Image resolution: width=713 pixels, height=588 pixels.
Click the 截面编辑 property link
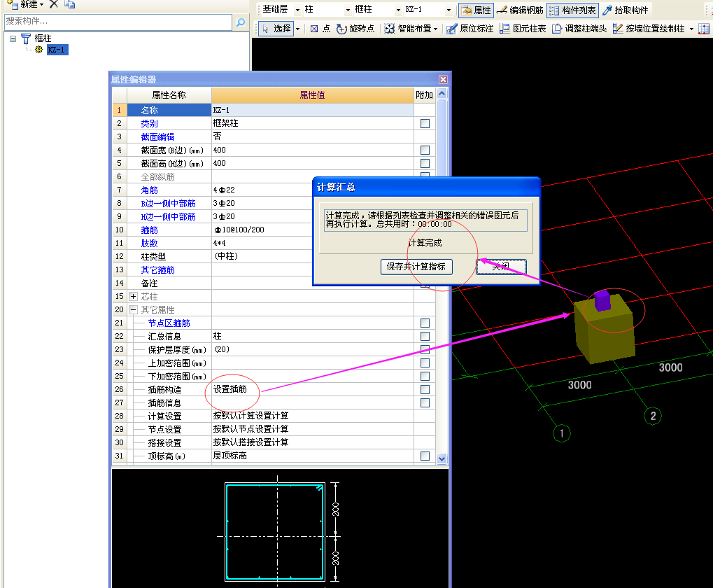tap(157, 137)
